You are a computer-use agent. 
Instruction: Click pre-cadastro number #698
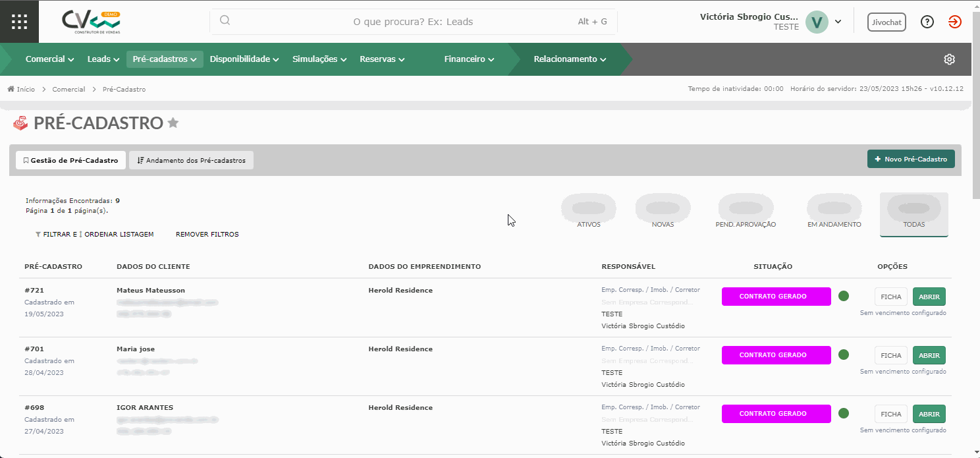click(x=34, y=407)
